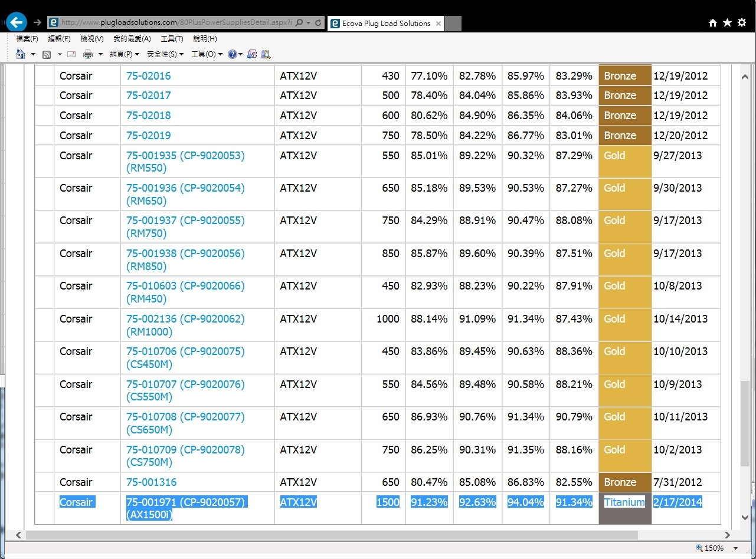Click the vertical scrollbar thumb
The height and width of the screenshot is (559, 756).
[746, 423]
